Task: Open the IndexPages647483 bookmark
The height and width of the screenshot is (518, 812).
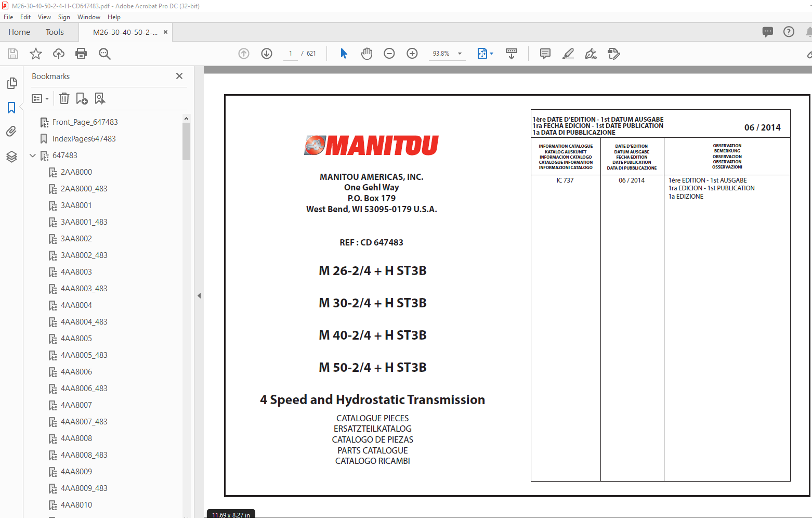Action: pyautogui.click(x=84, y=139)
